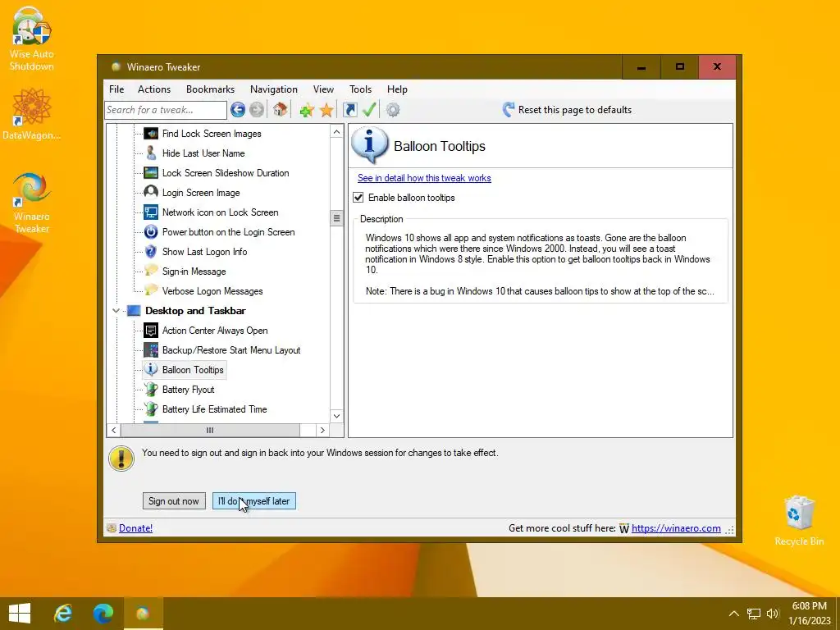The width and height of the screenshot is (840, 630).
Task: Click the Donate! link
Action: (x=135, y=528)
